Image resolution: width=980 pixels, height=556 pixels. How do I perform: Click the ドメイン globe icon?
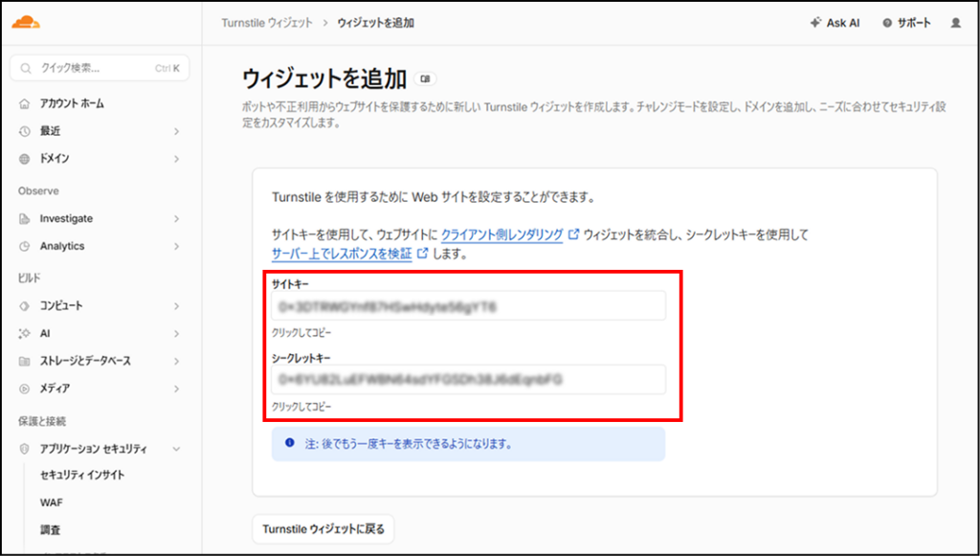click(24, 159)
